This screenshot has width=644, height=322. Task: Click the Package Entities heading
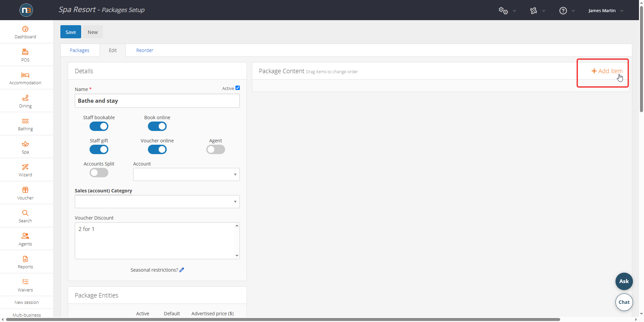click(97, 295)
